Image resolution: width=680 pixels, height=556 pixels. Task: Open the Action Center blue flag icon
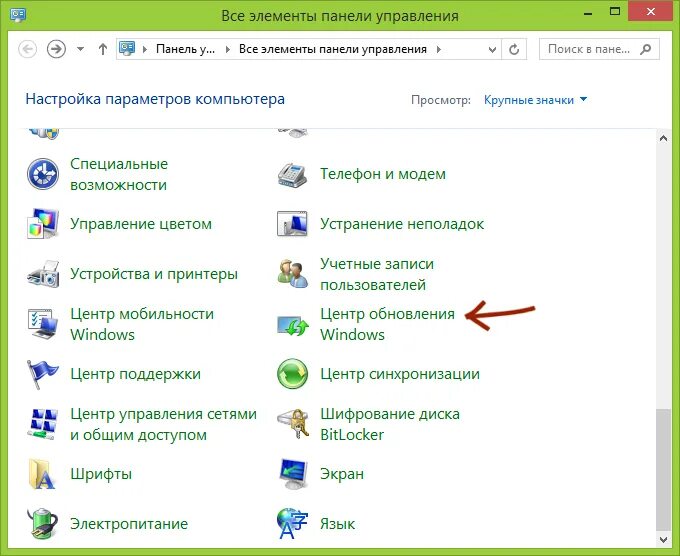click(x=42, y=374)
